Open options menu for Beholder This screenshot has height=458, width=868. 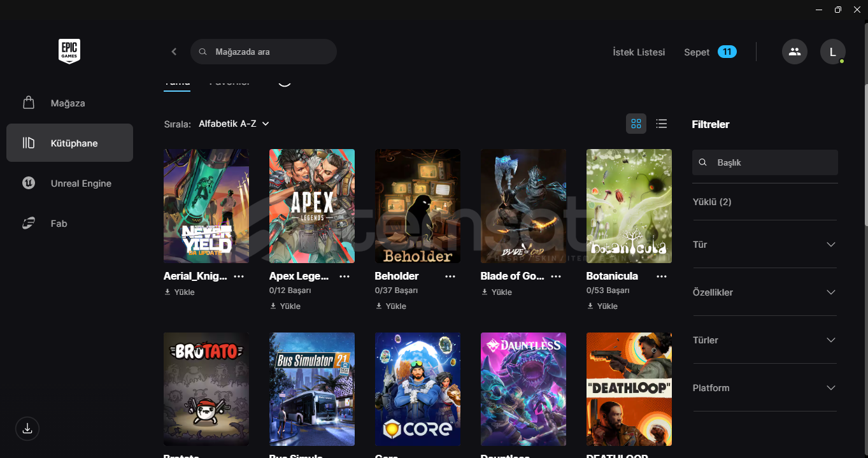point(450,276)
